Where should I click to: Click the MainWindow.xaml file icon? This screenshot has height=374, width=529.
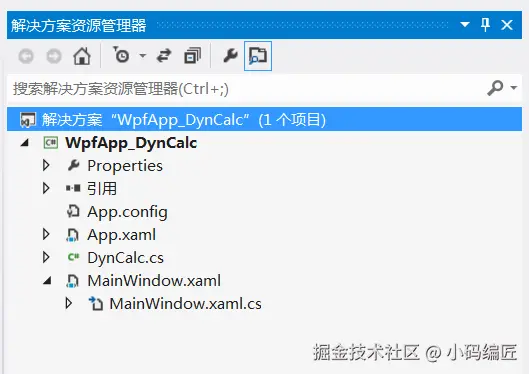[73, 281]
